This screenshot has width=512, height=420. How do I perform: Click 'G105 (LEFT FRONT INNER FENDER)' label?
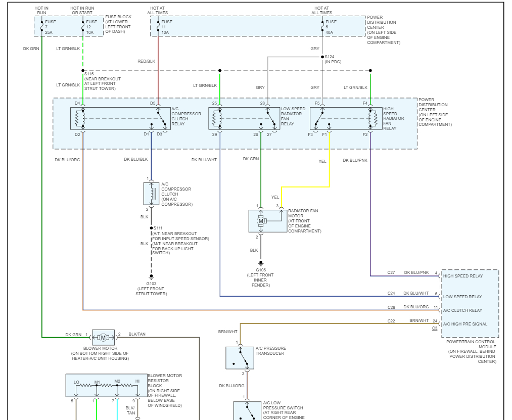point(261,277)
